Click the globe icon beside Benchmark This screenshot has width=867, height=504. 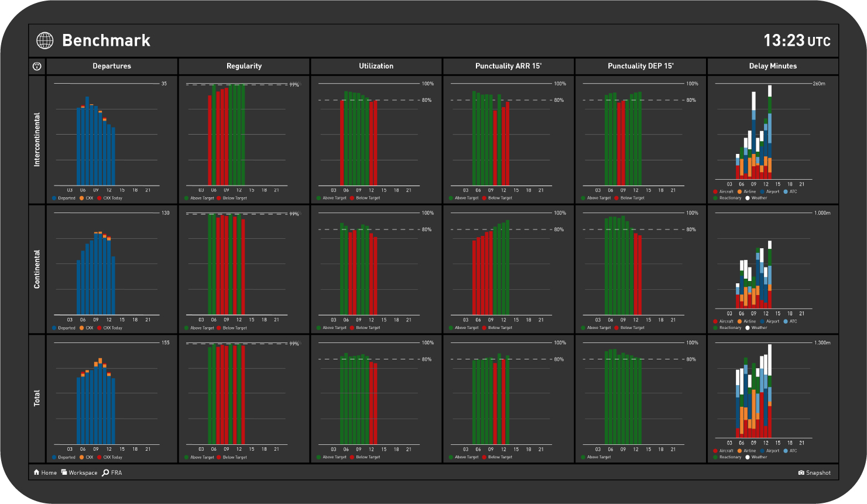pos(45,40)
